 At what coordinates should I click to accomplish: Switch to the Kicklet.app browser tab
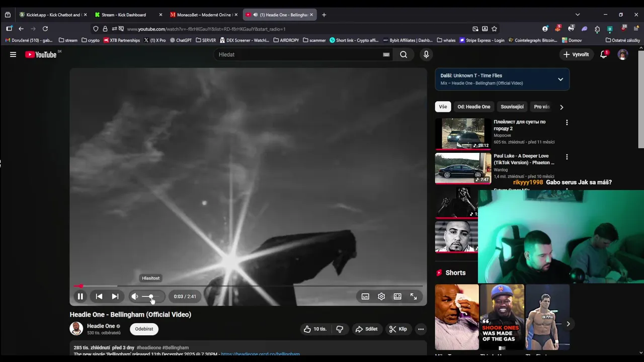(53, 15)
